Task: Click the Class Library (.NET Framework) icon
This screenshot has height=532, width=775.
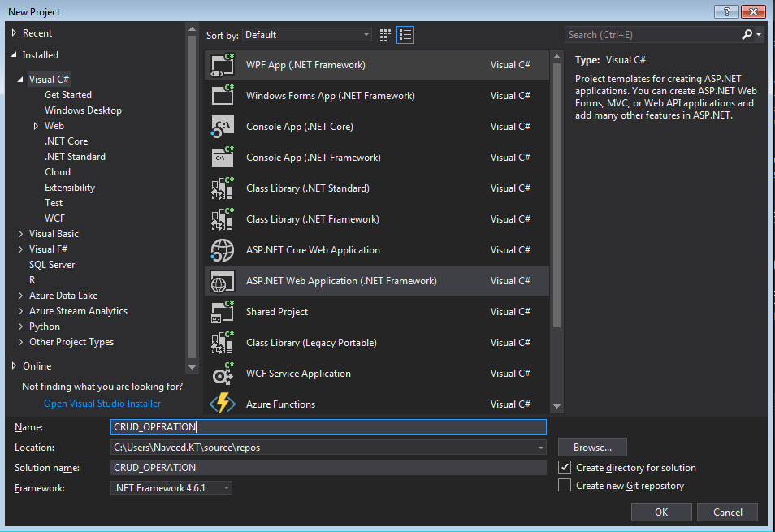Action: [x=223, y=218]
